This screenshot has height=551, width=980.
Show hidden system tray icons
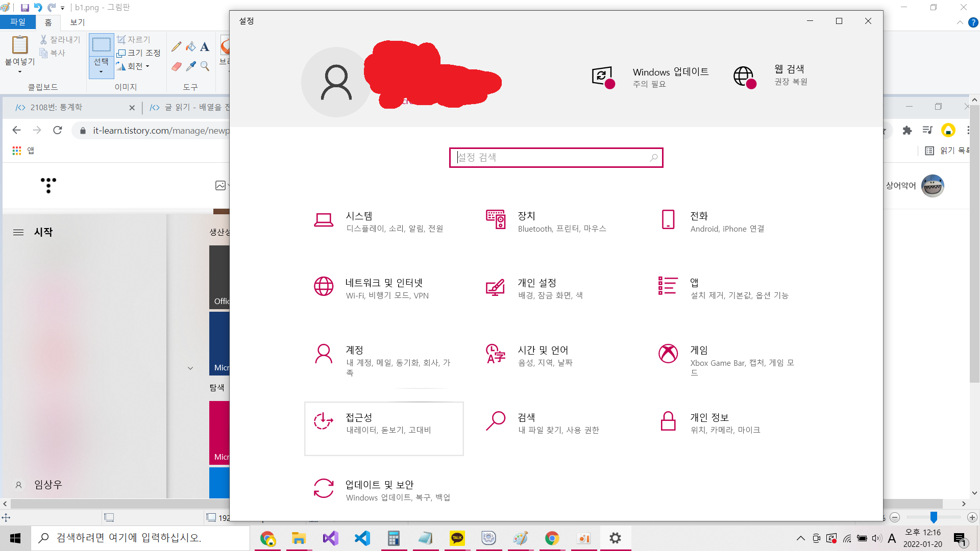[x=800, y=538]
